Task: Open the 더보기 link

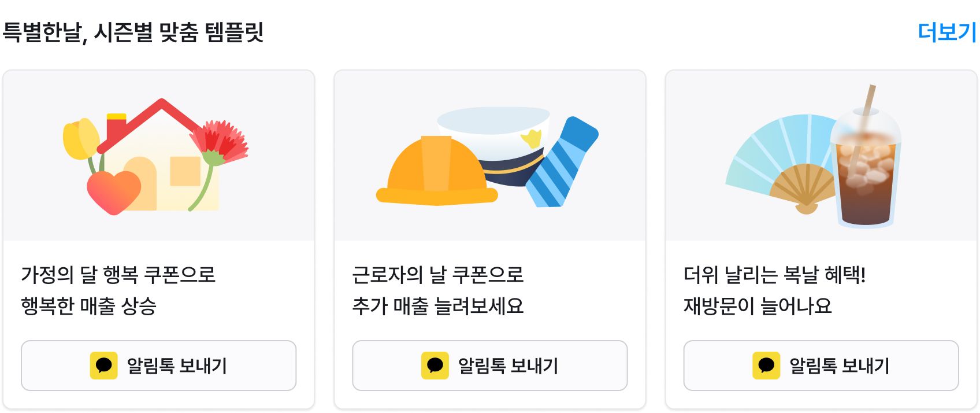Action: click(x=946, y=32)
